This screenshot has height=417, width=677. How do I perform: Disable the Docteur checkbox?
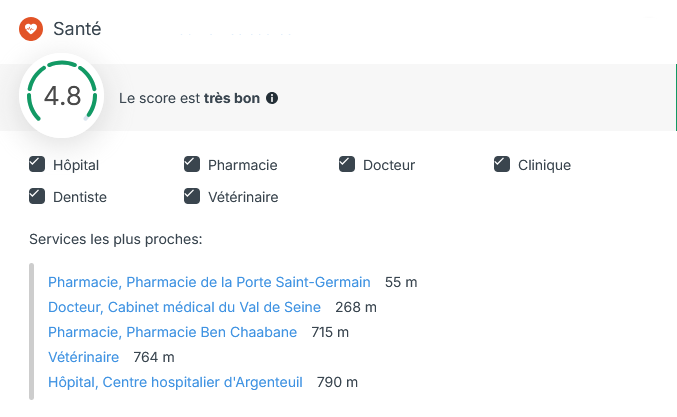(x=347, y=165)
